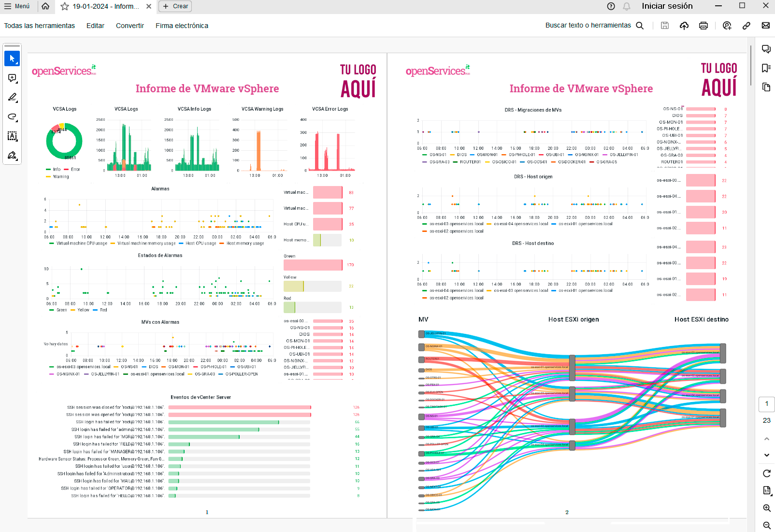Send the file by email icon
The width and height of the screenshot is (775, 532).
pos(766,26)
